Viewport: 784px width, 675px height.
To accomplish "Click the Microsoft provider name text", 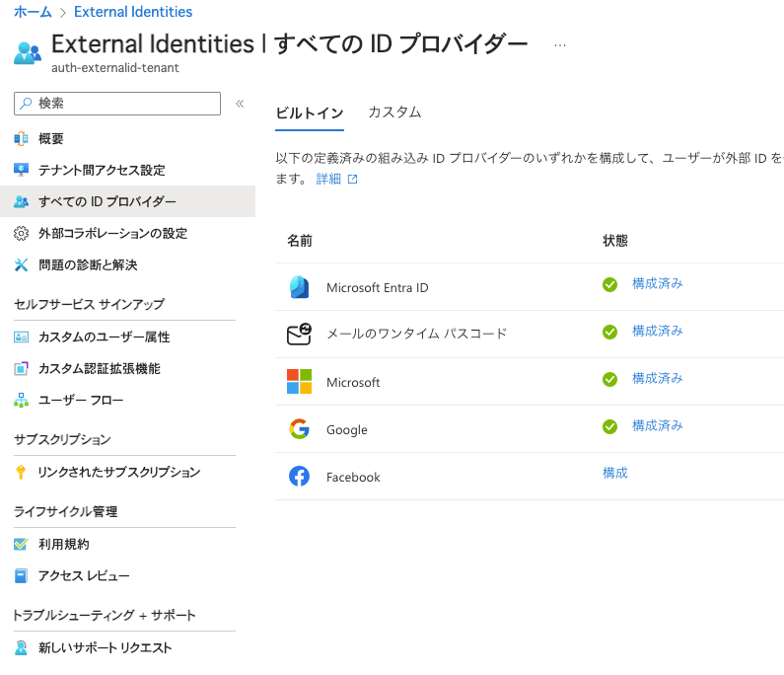I will (x=353, y=382).
